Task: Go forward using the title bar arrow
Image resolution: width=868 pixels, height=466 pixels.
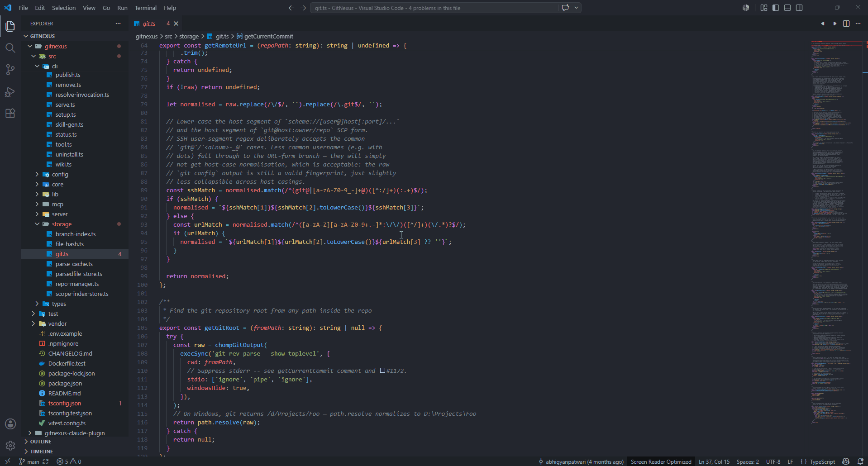Action: pyautogui.click(x=303, y=8)
